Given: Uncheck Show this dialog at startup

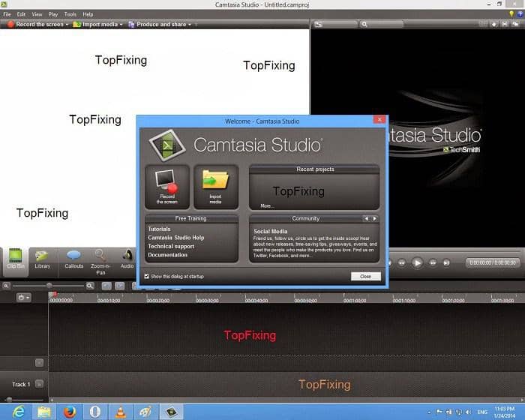Looking at the screenshot, I should (x=147, y=276).
